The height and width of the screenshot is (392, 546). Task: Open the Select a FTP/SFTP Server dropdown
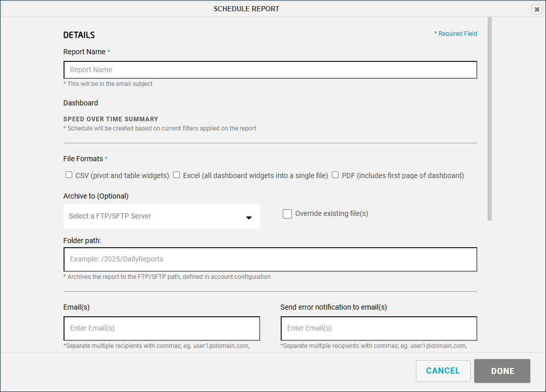(161, 216)
